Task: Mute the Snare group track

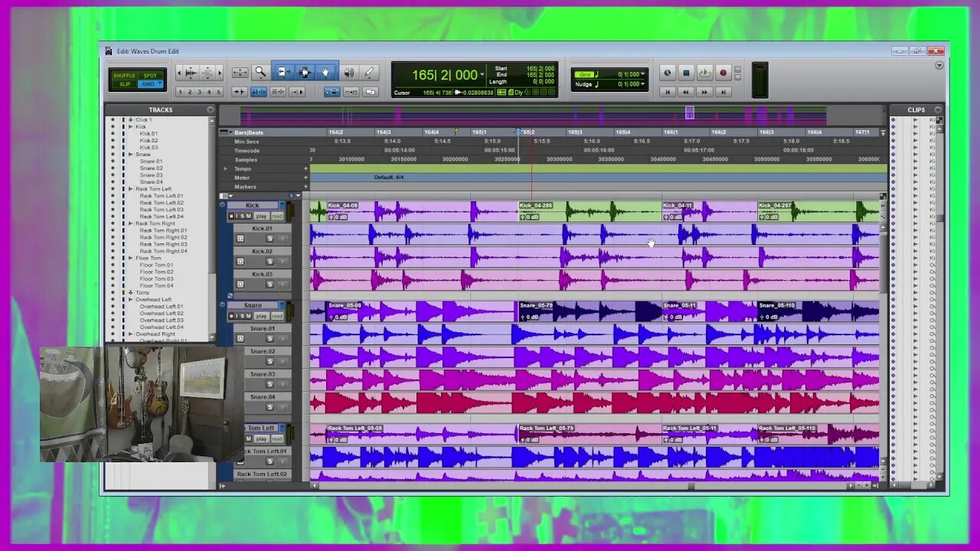Action: tap(248, 316)
